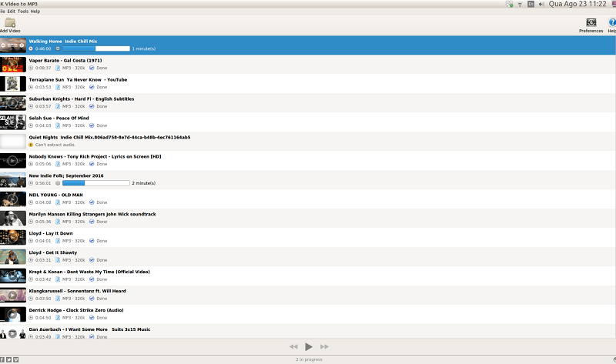Open the Vimeo link icon in status bar

point(15,359)
